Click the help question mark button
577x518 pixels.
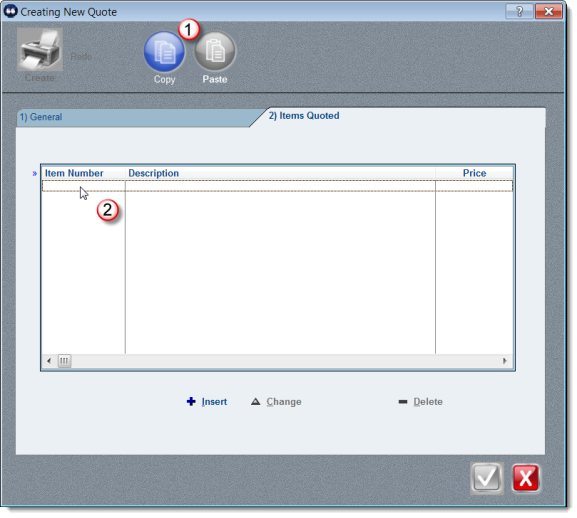pos(519,11)
